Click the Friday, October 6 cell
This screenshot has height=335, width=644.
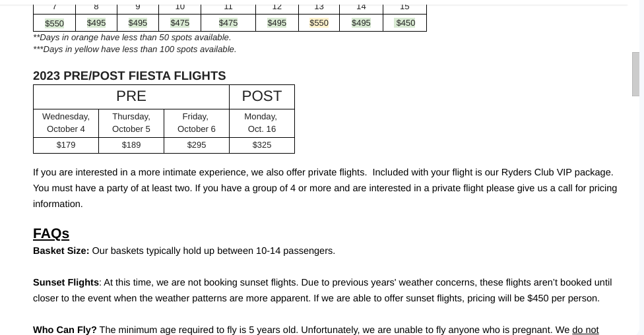196,123
